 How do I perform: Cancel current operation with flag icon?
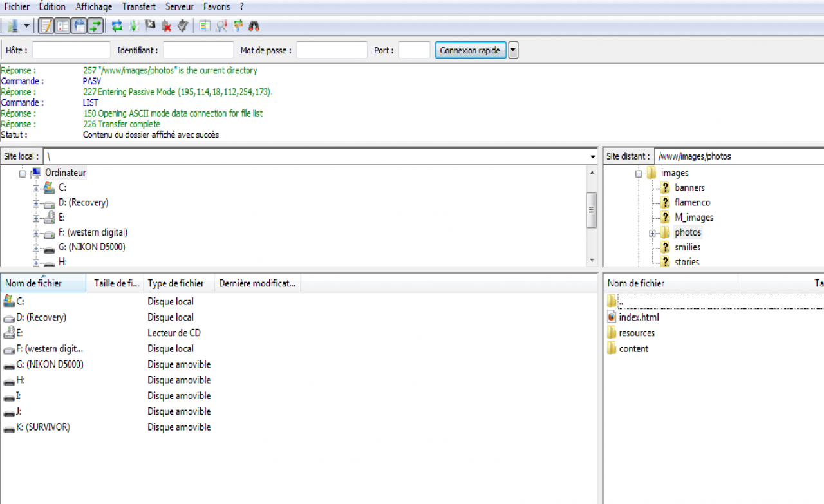pyautogui.click(x=150, y=26)
